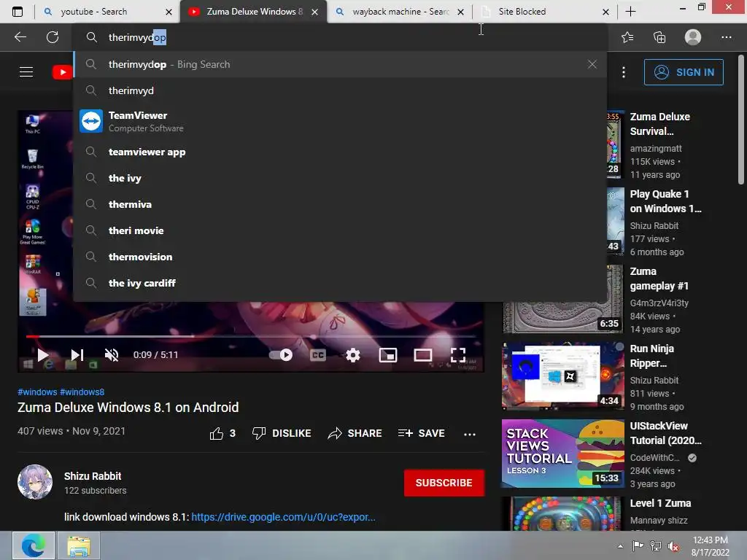This screenshot has width=747, height=560.
Task: Save the video to a playlist
Action: 422,433
